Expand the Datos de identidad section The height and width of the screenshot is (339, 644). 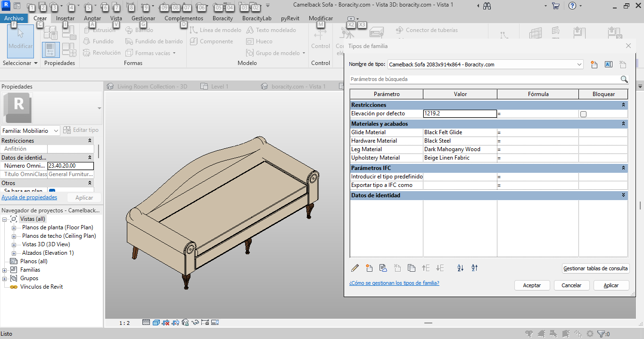click(x=623, y=195)
